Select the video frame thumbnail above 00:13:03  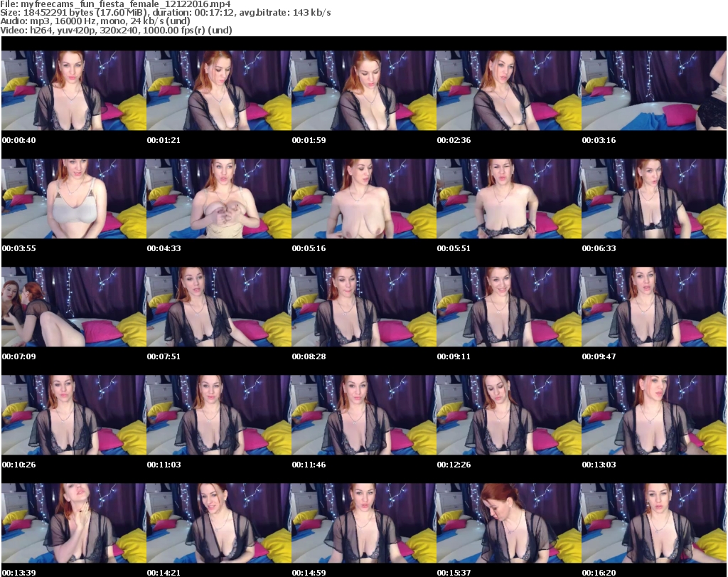tap(654, 415)
